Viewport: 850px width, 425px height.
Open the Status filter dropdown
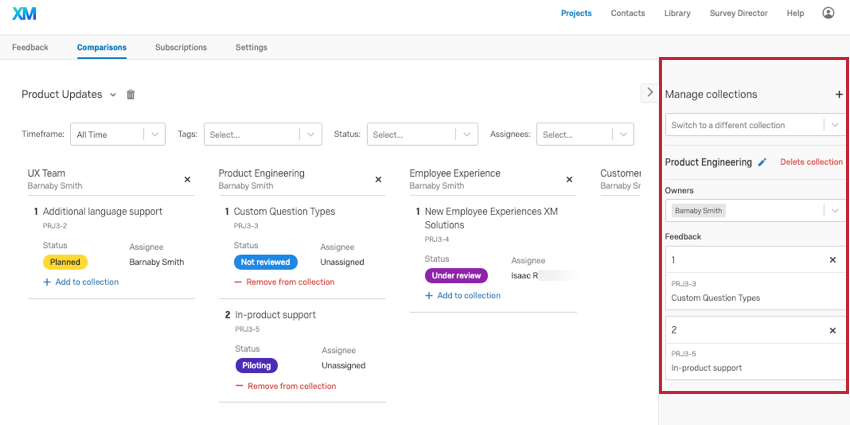point(422,134)
